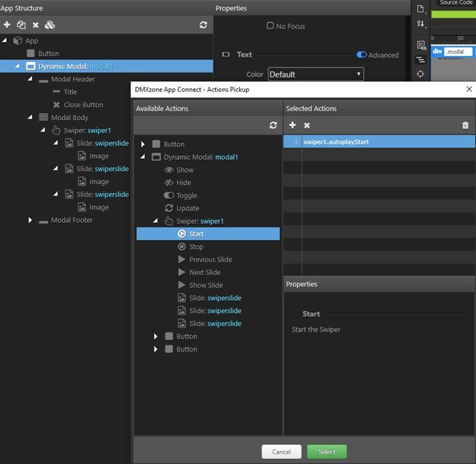This screenshot has height=464, width=476.
Task: Click the duplicate icon in App Structure toolbar
Action: [21, 25]
